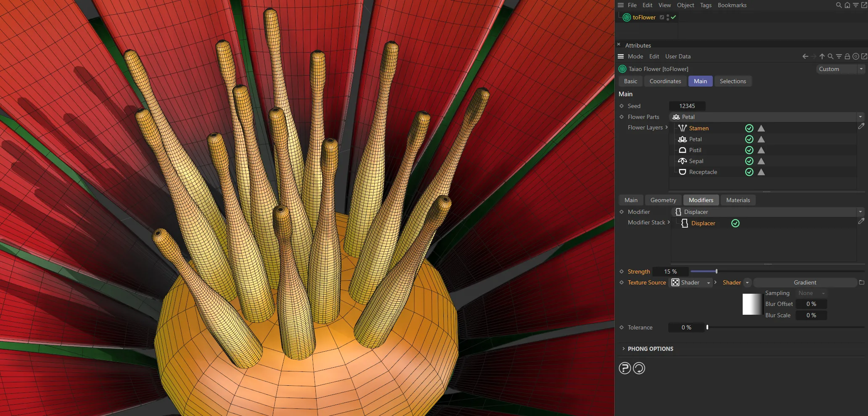Click the search icon in the Attributes panel

831,56
